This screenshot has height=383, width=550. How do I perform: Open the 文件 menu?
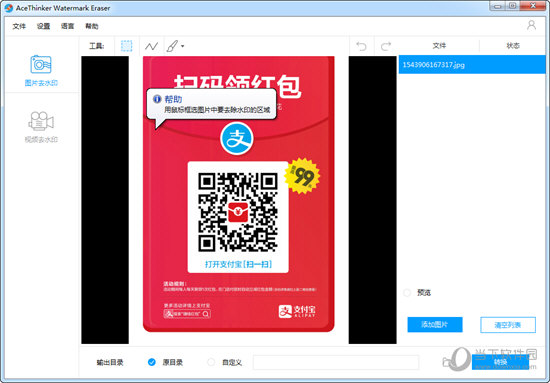tap(19, 26)
